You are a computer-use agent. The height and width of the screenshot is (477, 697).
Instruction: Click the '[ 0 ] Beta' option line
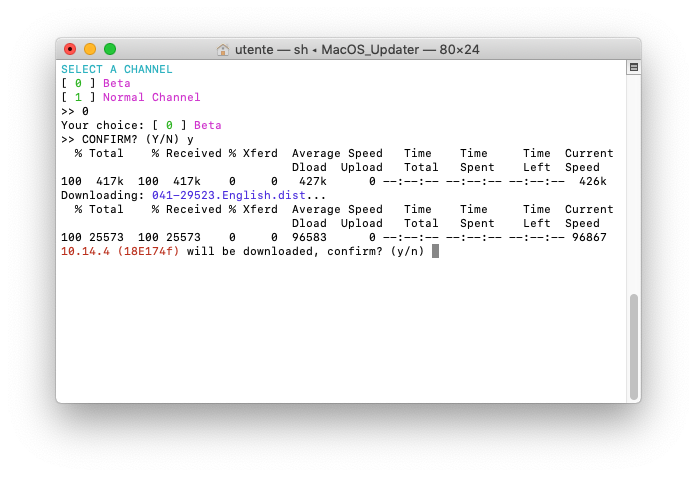coord(96,83)
